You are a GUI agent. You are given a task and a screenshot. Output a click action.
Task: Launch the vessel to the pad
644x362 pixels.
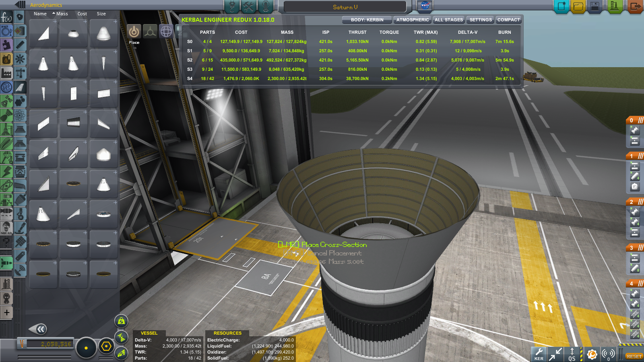pos(615,6)
